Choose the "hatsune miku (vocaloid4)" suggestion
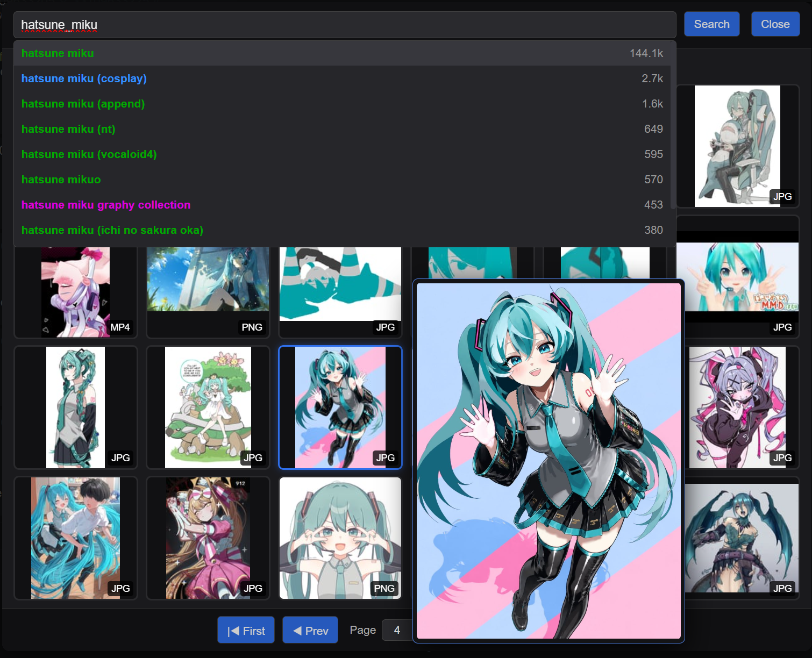Screen dimensions: 812x658 342,154
